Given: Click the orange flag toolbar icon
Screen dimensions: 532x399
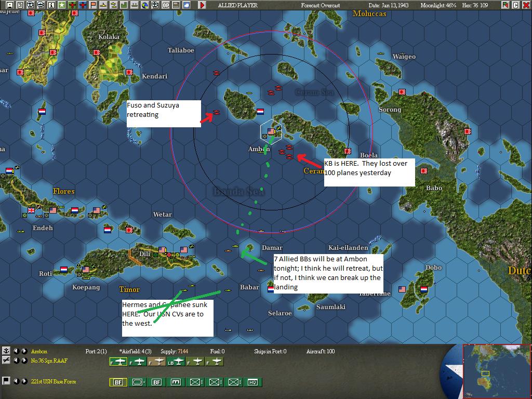Looking at the screenshot, I should [92, 5].
